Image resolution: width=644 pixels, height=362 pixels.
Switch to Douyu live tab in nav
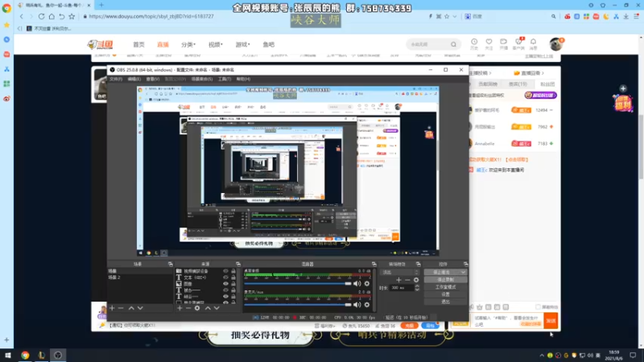point(163,44)
